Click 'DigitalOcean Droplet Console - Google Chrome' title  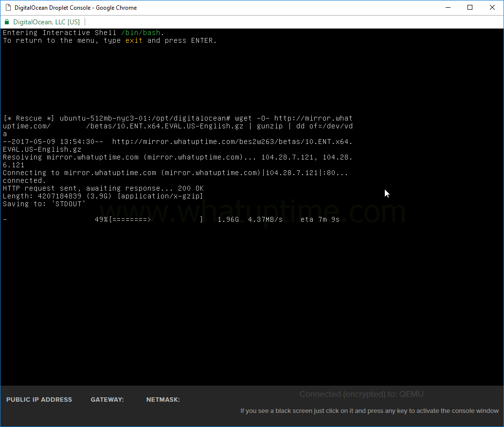tap(75, 8)
